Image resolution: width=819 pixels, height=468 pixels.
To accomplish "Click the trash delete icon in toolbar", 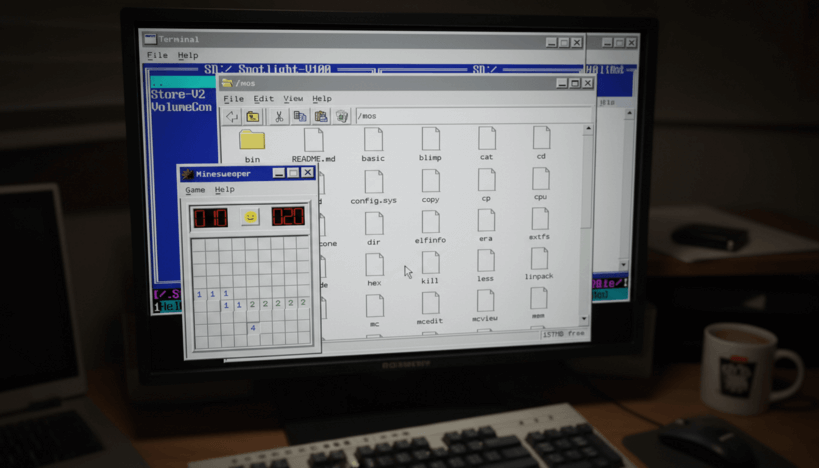I will (x=341, y=116).
